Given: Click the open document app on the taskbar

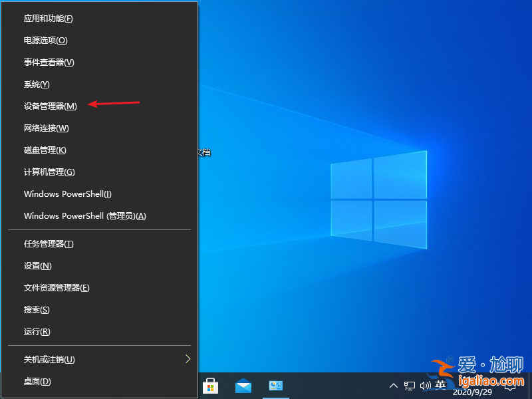Looking at the screenshot, I should 275,385.
